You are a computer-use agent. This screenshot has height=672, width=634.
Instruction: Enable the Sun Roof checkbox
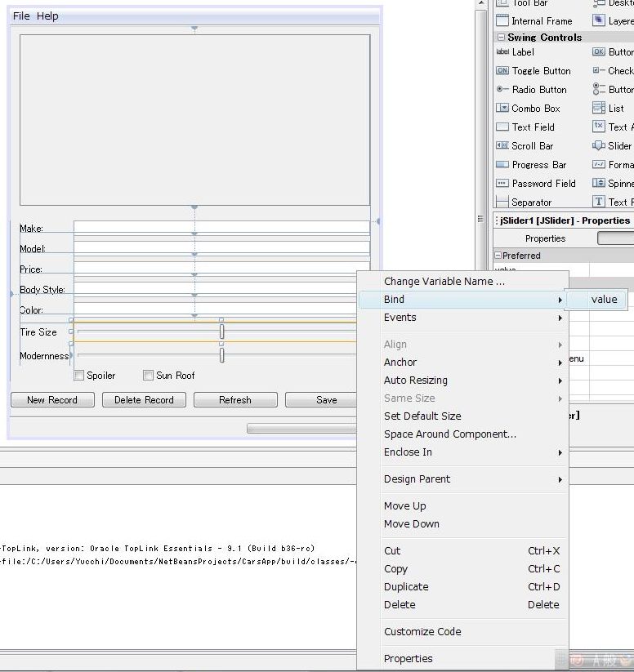148,376
